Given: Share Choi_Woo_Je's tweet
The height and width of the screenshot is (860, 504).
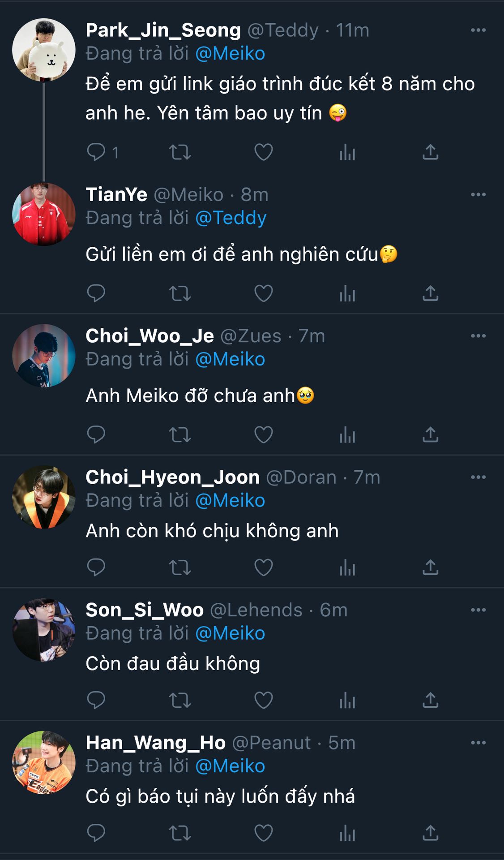Looking at the screenshot, I should [x=430, y=434].
